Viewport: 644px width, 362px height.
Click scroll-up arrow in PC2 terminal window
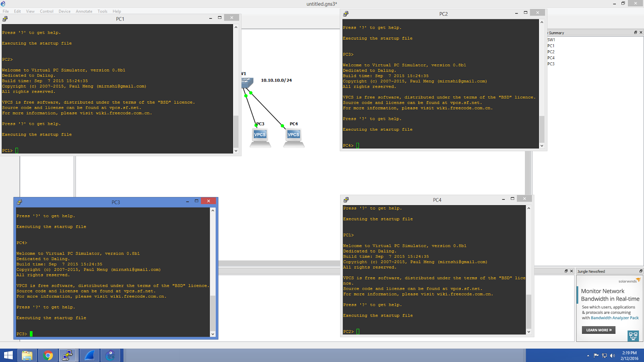click(x=542, y=22)
